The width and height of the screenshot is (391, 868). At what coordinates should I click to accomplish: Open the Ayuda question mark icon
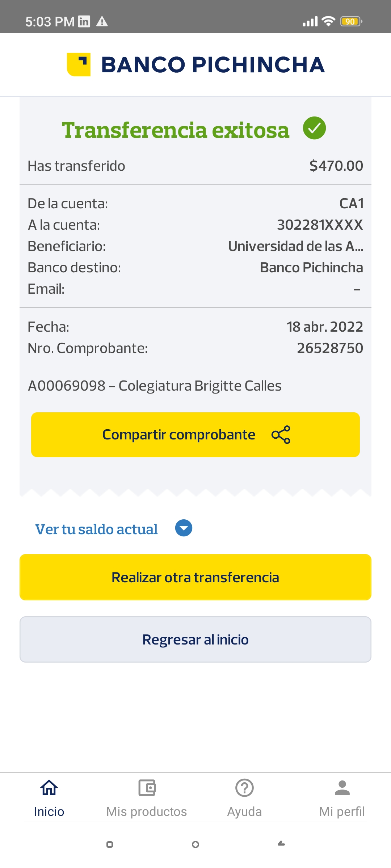tap(244, 788)
